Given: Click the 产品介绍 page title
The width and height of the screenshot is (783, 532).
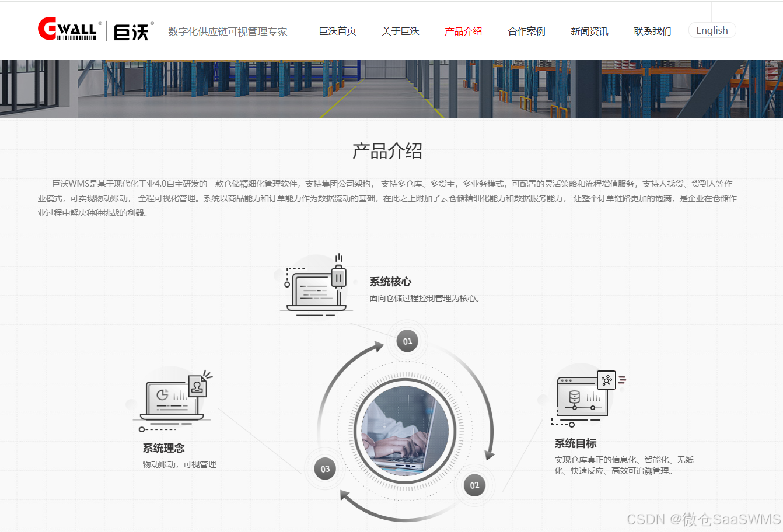Looking at the screenshot, I should coord(387,151).
